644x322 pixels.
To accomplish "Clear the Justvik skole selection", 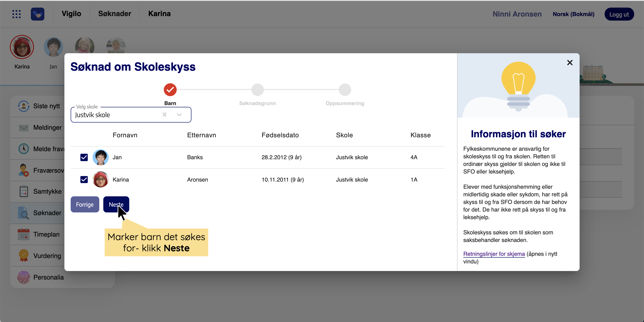I will tap(165, 115).
